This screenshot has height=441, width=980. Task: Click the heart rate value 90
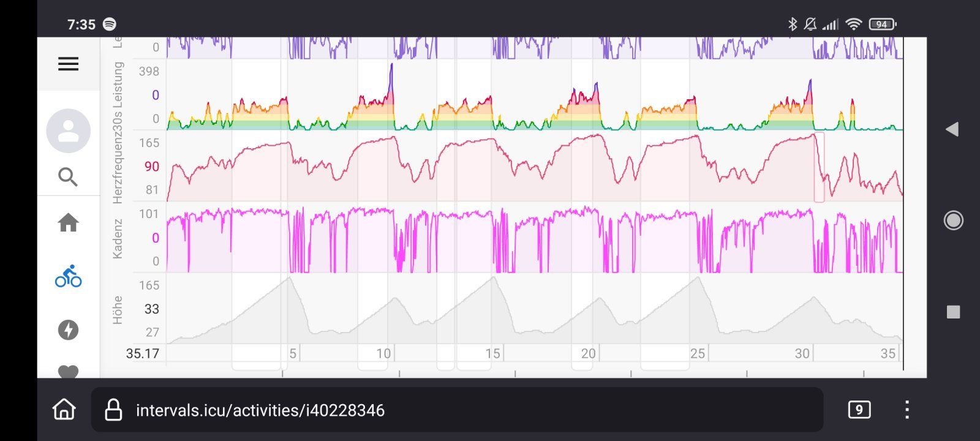pyautogui.click(x=152, y=167)
